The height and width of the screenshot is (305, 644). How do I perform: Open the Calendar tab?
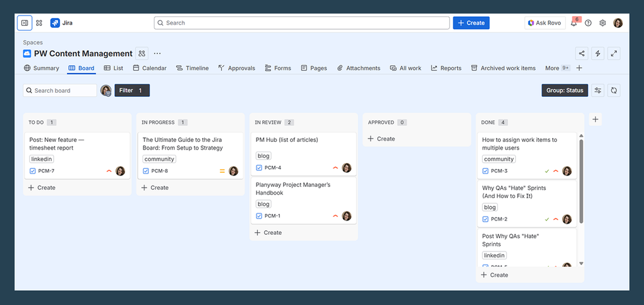[150, 68]
